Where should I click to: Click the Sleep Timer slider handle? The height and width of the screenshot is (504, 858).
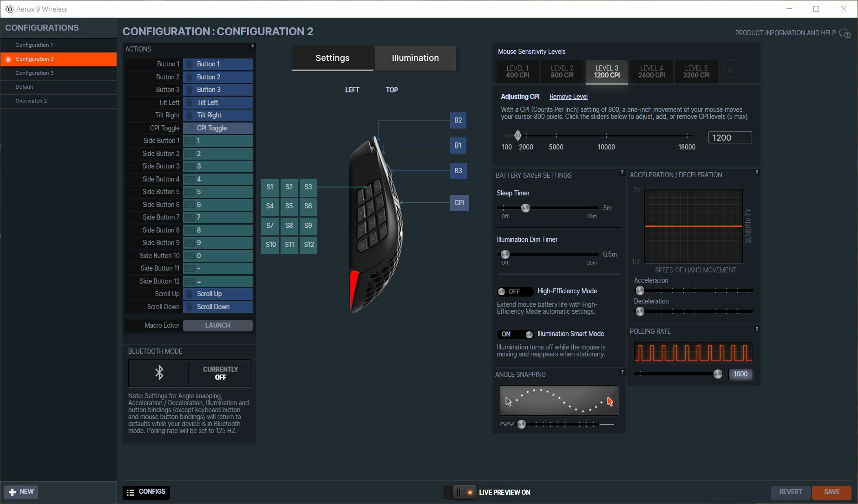point(525,208)
